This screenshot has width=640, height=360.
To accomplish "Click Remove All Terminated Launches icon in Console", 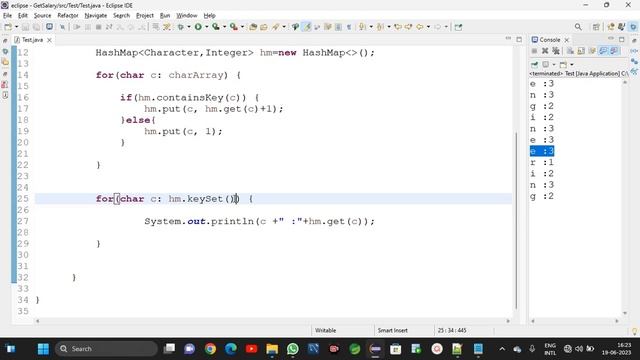I will [x=556, y=51].
